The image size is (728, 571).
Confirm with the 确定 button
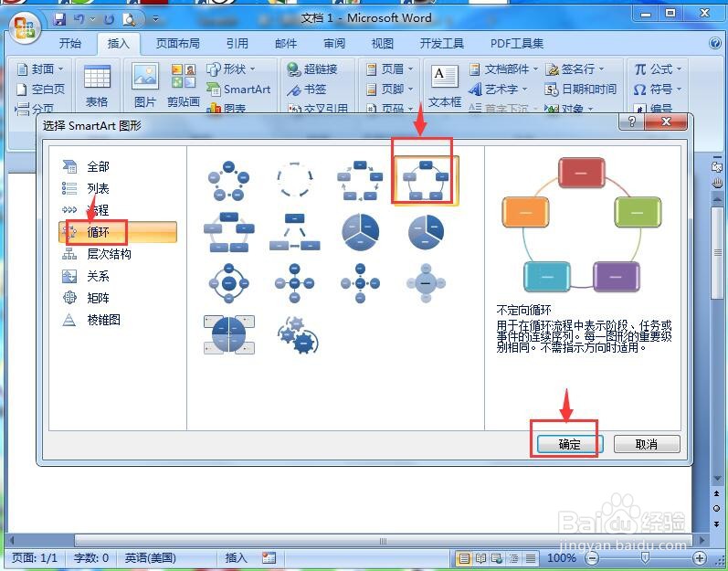coord(570,444)
